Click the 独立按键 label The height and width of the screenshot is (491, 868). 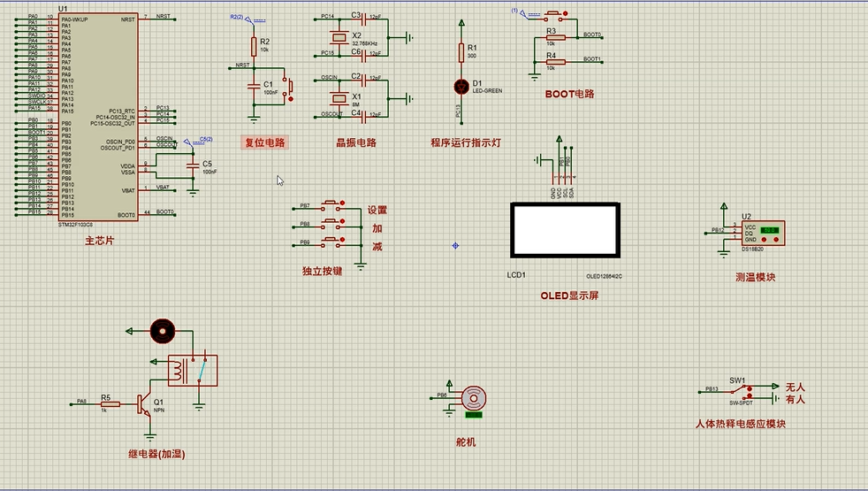point(322,271)
